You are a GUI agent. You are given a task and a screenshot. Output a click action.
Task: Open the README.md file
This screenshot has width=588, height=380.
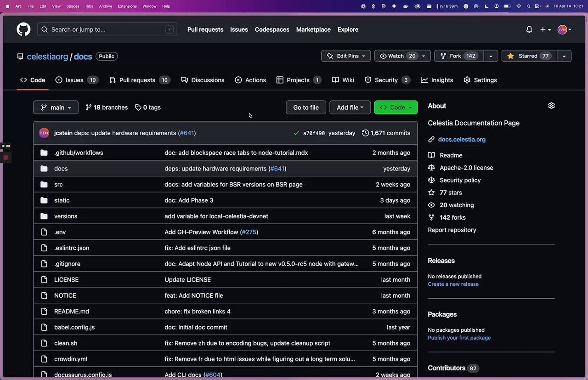(x=72, y=312)
